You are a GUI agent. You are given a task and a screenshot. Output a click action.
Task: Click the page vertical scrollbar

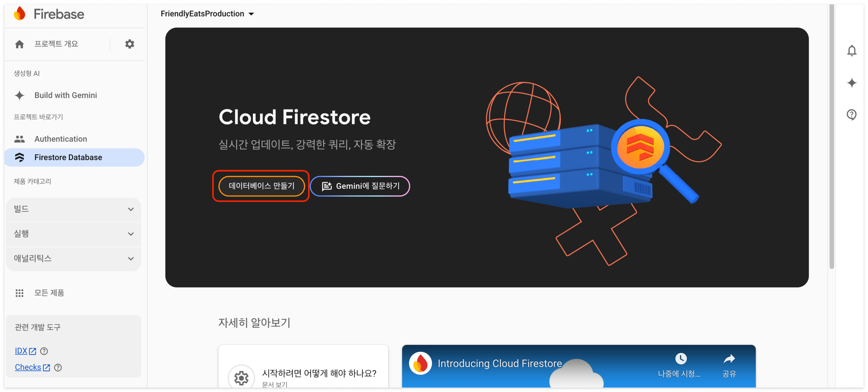[x=831, y=135]
